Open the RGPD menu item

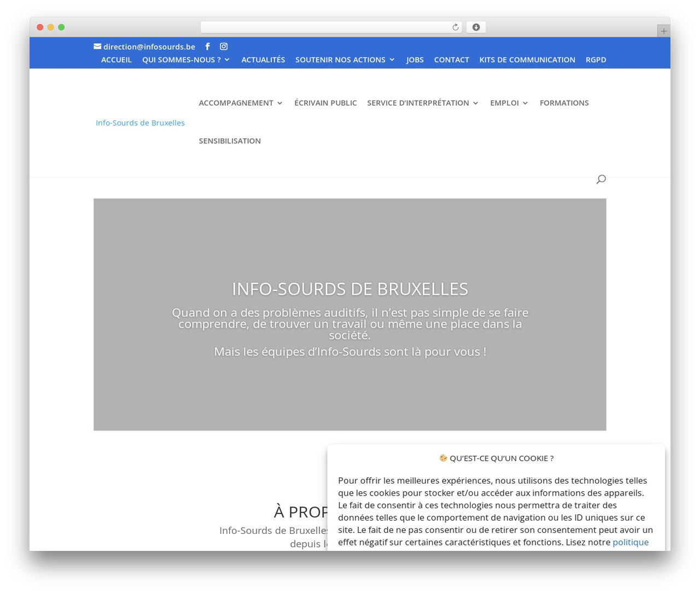coord(596,60)
